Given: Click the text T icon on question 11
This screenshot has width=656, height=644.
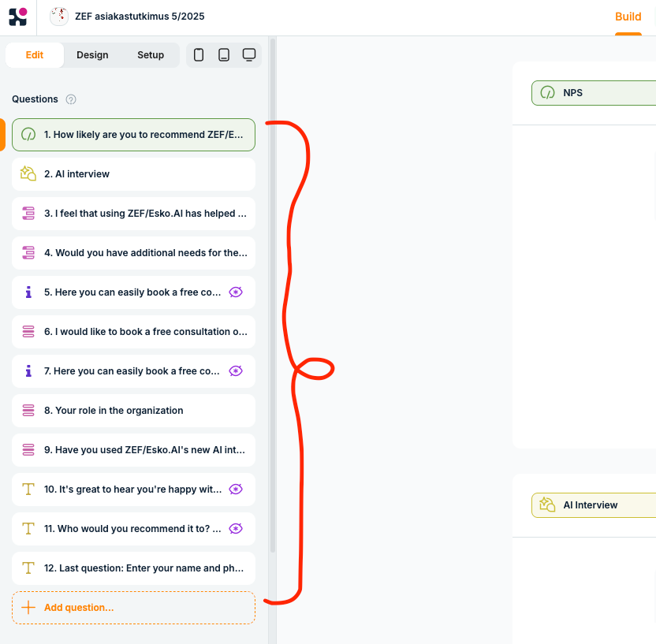Looking at the screenshot, I should (x=28, y=529).
